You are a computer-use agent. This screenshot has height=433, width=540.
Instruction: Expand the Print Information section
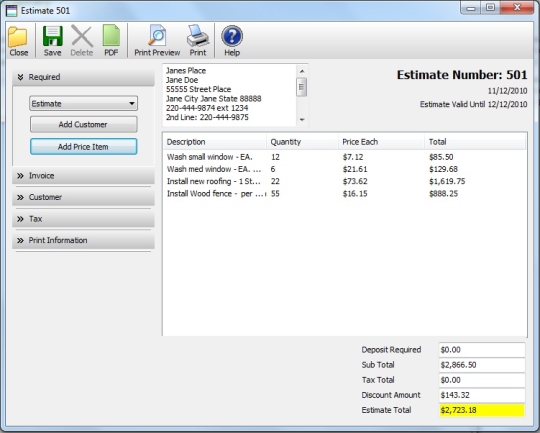pyautogui.click(x=83, y=240)
